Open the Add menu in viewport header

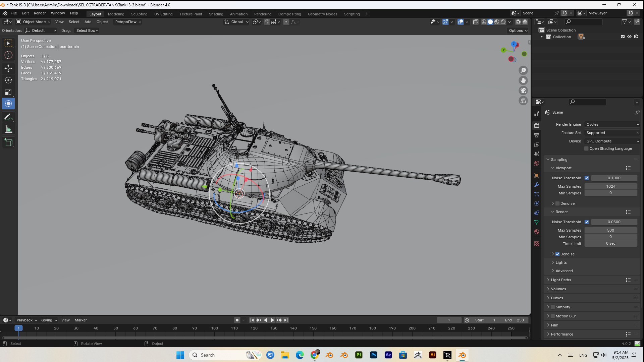point(88,22)
